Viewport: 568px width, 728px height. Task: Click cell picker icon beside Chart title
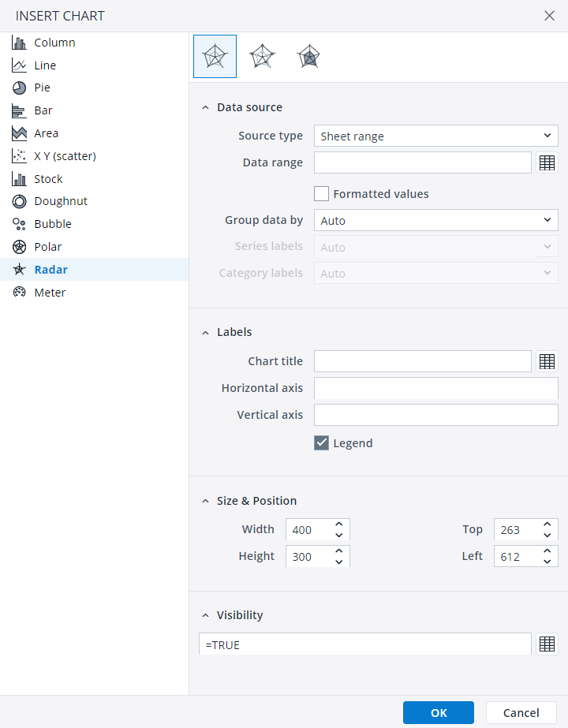pyautogui.click(x=547, y=361)
